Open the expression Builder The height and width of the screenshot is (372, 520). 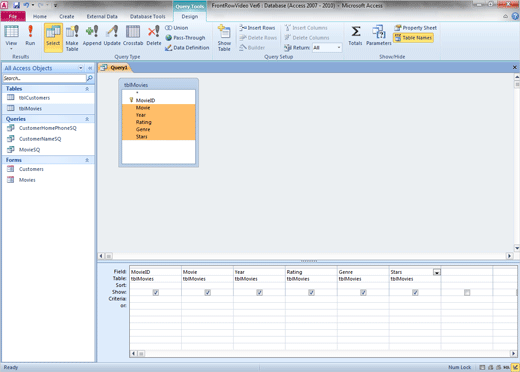click(252, 48)
